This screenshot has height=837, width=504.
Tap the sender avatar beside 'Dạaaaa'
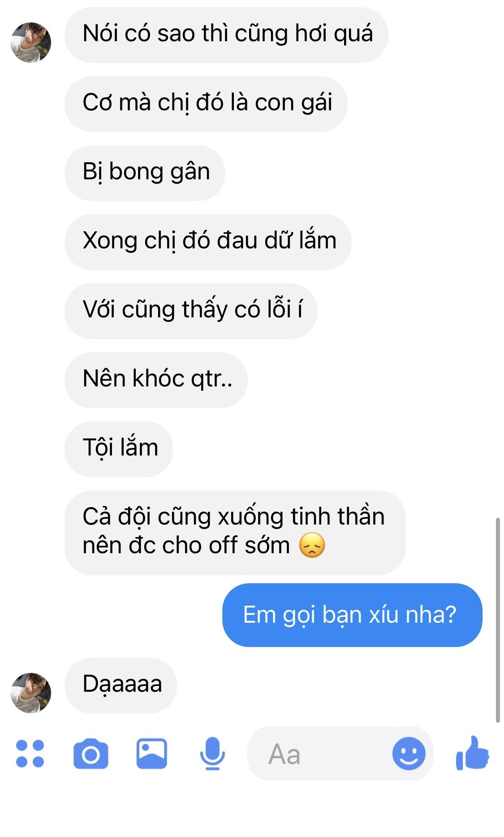point(31,693)
